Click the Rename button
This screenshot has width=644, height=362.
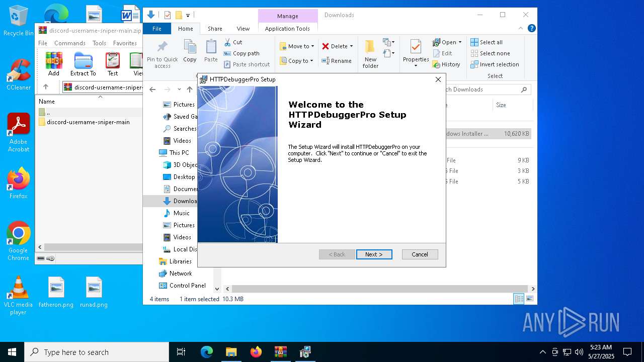tap(337, 61)
